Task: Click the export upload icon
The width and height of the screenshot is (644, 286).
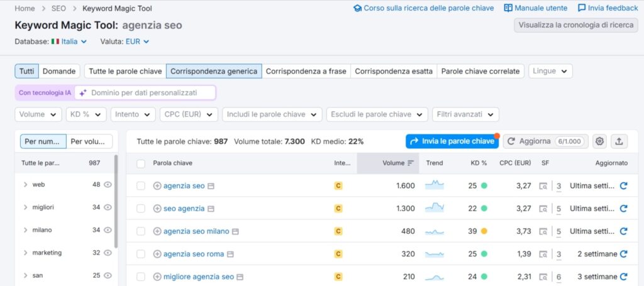Action: click(x=619, y=141)
